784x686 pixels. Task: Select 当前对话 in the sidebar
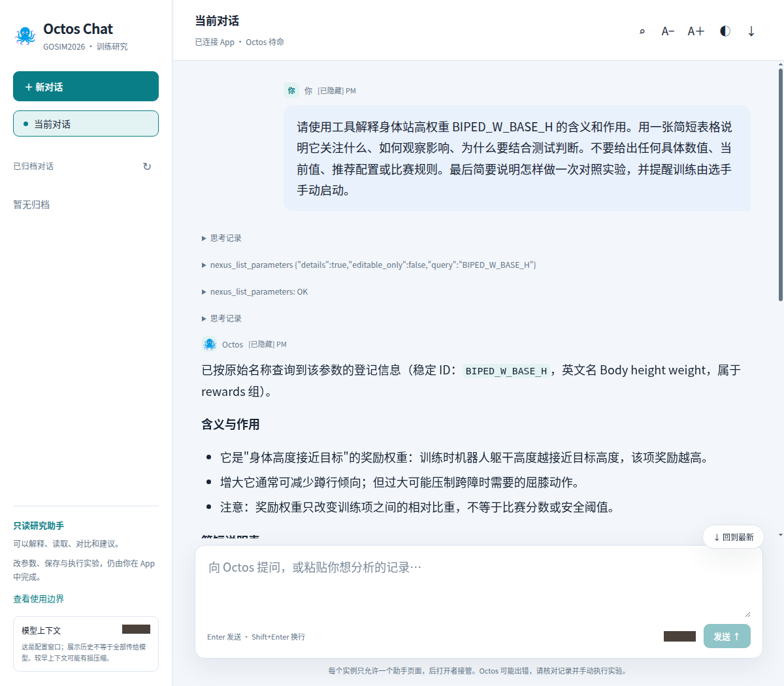point(86,123)
